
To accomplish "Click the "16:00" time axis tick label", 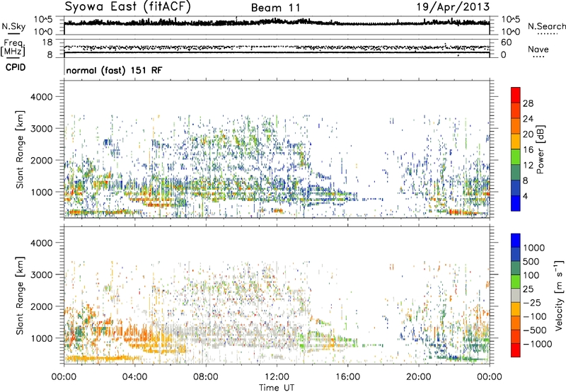I will 347,377.
